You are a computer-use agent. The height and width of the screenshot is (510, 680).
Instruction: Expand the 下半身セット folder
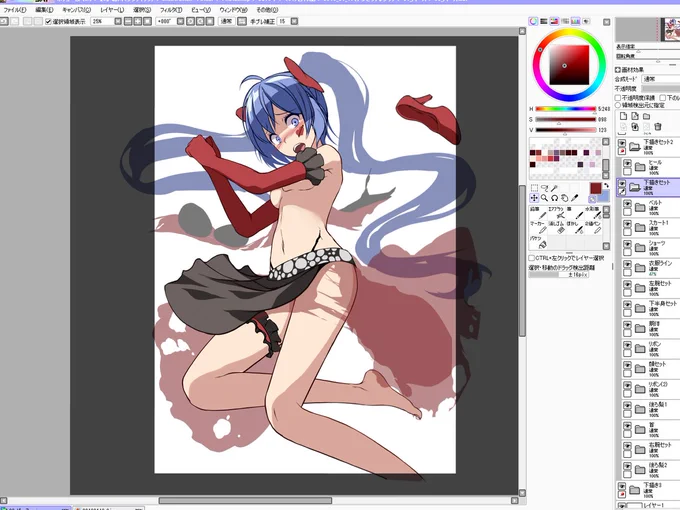(x=640, y=308)
